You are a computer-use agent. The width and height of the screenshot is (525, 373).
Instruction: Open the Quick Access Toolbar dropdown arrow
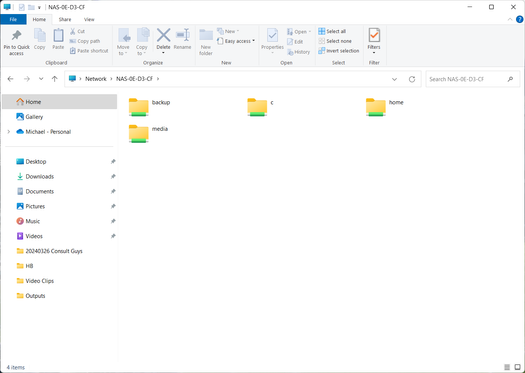click(40, 7)
